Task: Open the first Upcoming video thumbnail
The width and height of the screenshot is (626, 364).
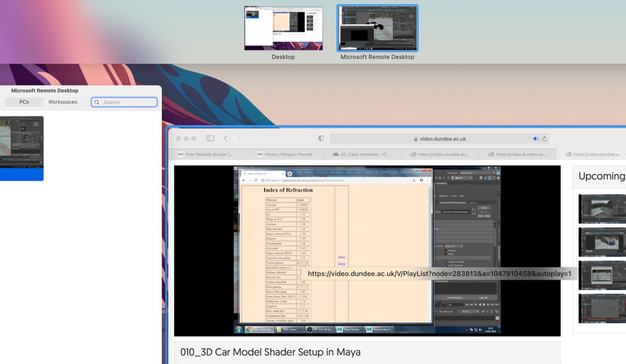Action: pyautogui.click(x=602, y=209)
